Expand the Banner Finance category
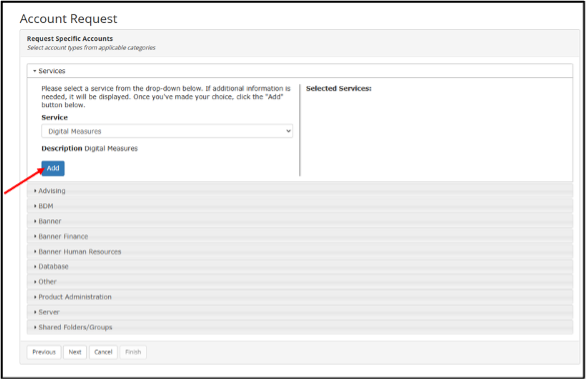The image size is (586, 380). click(x=300, y=237)
